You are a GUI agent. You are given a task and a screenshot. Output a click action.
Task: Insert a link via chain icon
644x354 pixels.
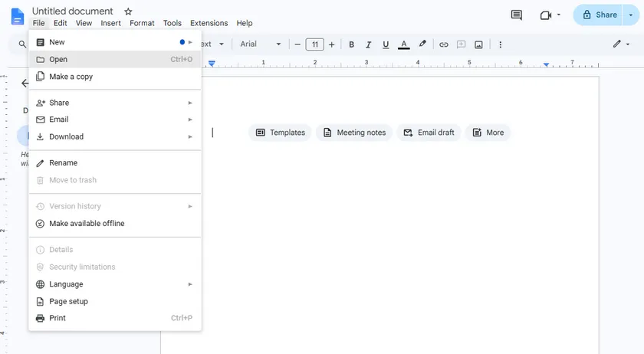coord(444,44)
